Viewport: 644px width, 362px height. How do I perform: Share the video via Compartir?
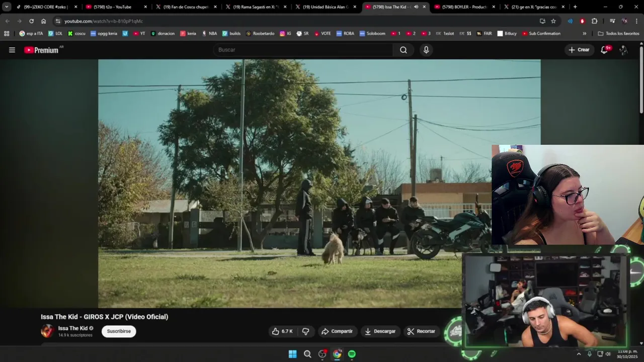click(337, 331)
